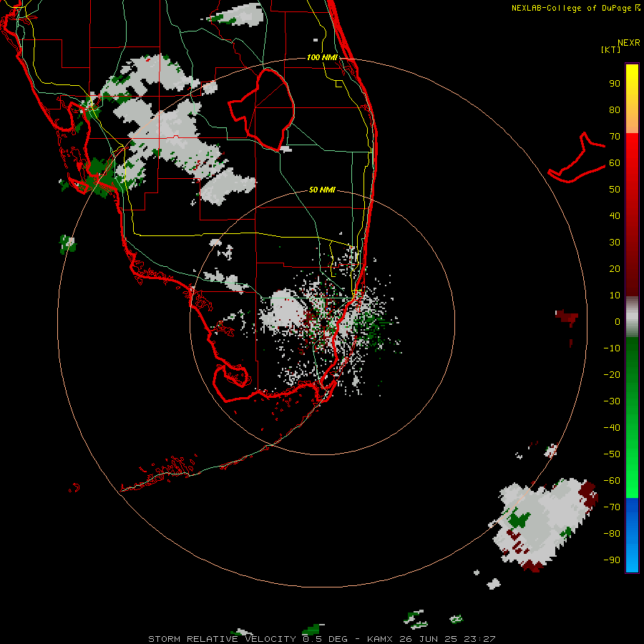Viewport: 644px width, 644px height.
Task: Click the 40 value on velocity scale
Action: pos(615,216)
